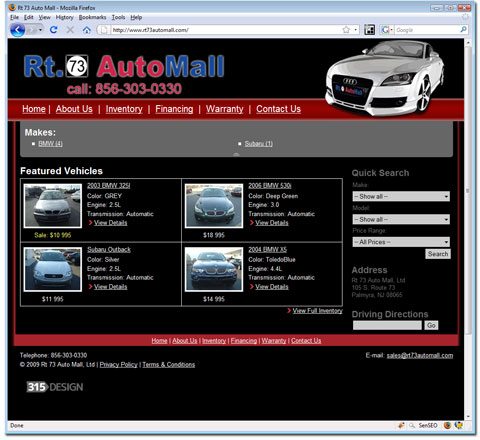Click the Reload page icon
The image size is (480, 440).
coord(53,30)
